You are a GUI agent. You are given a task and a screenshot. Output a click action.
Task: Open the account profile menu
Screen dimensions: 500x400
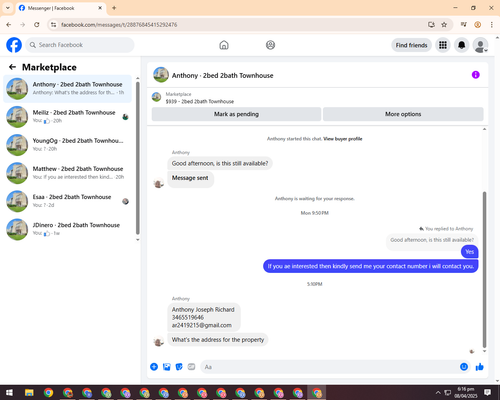pyautogui.click(x=480, y=45)
